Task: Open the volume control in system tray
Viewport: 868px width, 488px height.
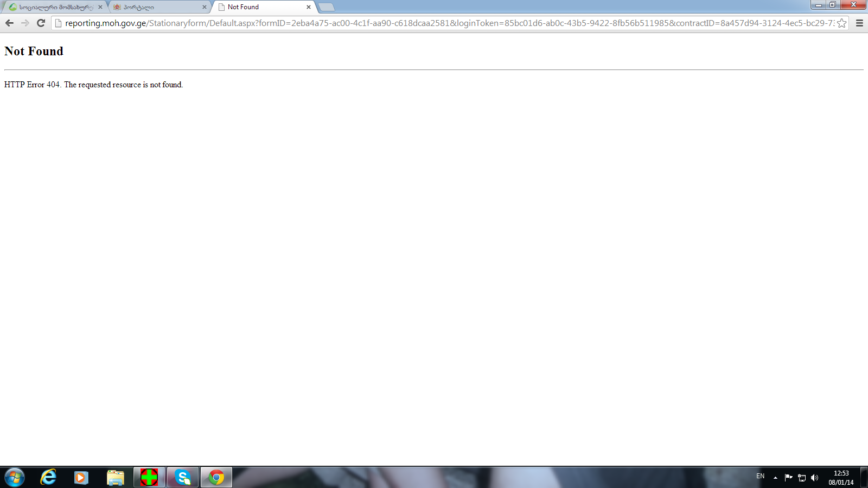Action: 814,478
